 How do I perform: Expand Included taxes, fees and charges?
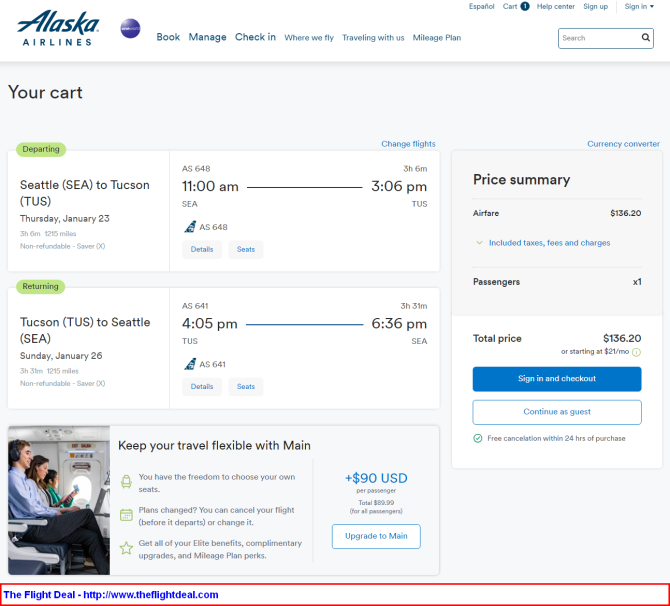click(x=543, y=243)
